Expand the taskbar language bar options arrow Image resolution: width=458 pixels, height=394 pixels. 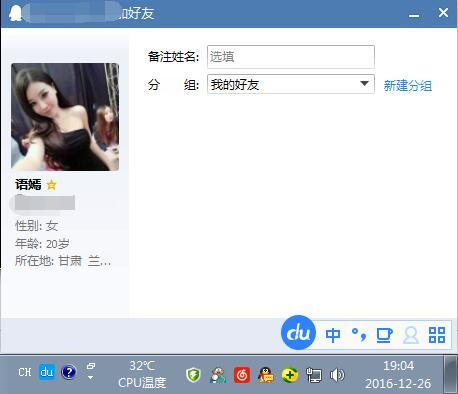90,378
